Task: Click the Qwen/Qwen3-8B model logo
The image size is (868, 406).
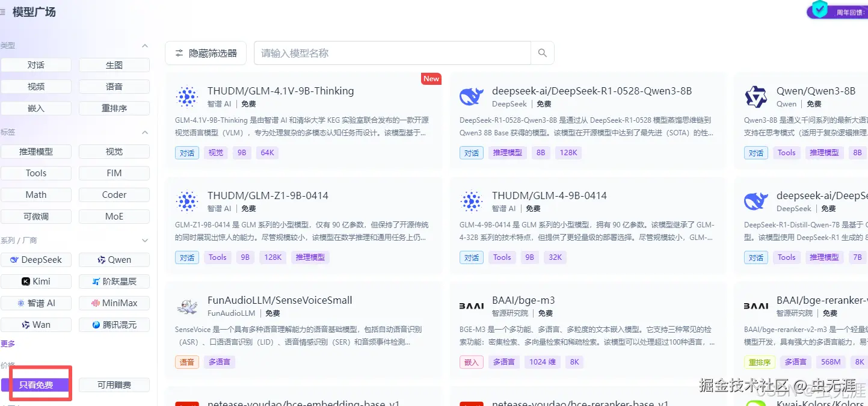Action: click(756, 97)
